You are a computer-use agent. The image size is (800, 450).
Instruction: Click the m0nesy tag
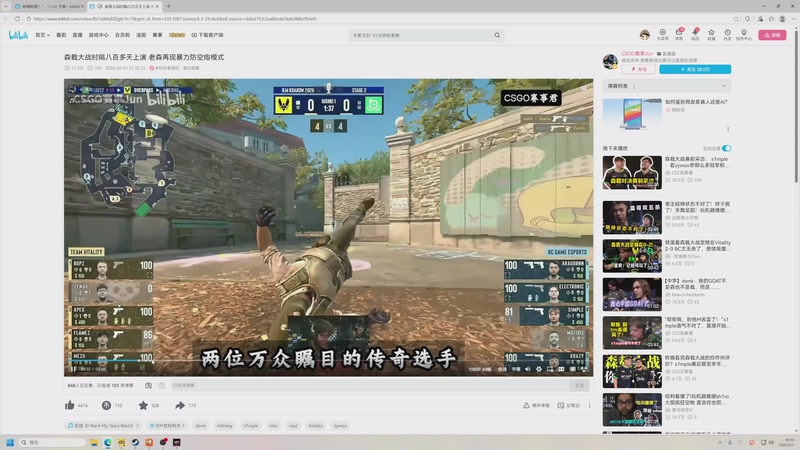pos(224,426)
